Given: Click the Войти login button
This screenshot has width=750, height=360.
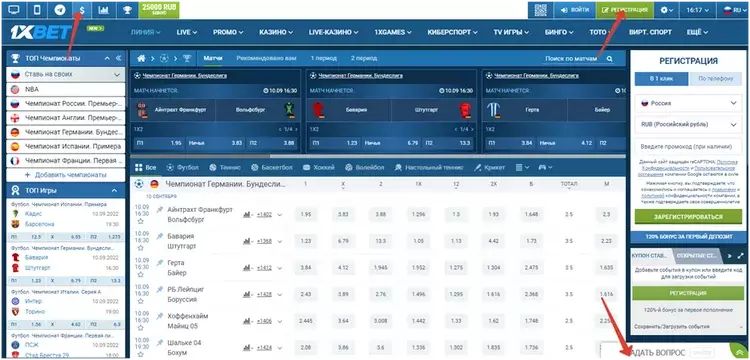Looking at the screenshot, I should 574,10.
